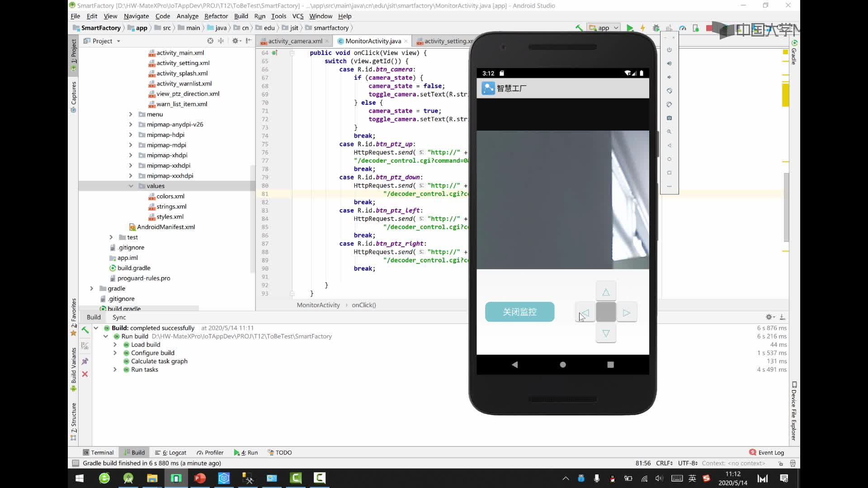This screenshot has height=488, width=868.
Task: Open emulator extended controls (three dots)
Action: (669, 186)
